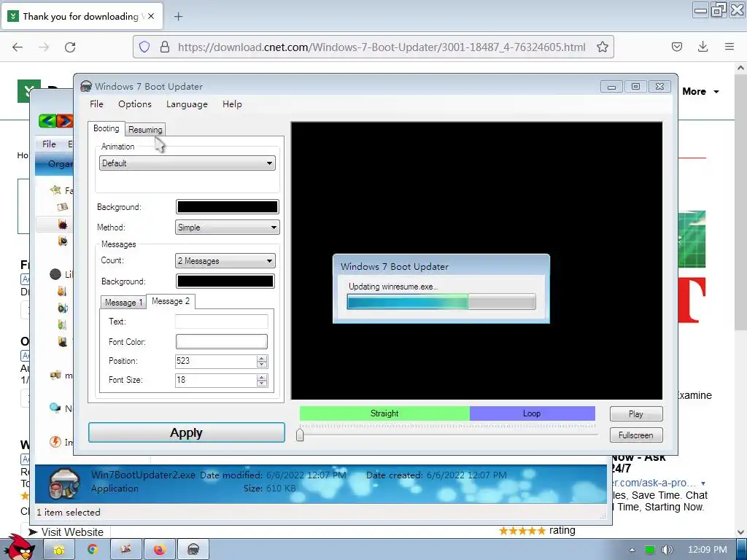Open the Options menu
Screen dimensions: 747x560
tap(135, 104)
